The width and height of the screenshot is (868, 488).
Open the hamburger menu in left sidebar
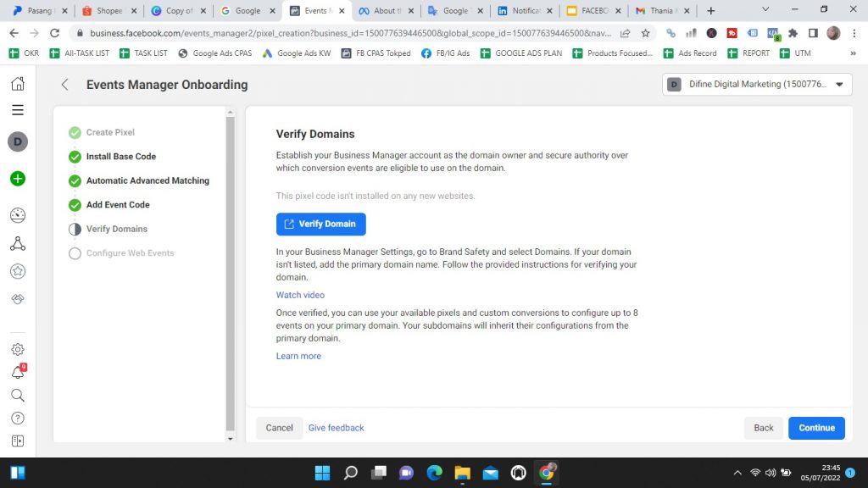pyautogui.click(x=17, y=110)
